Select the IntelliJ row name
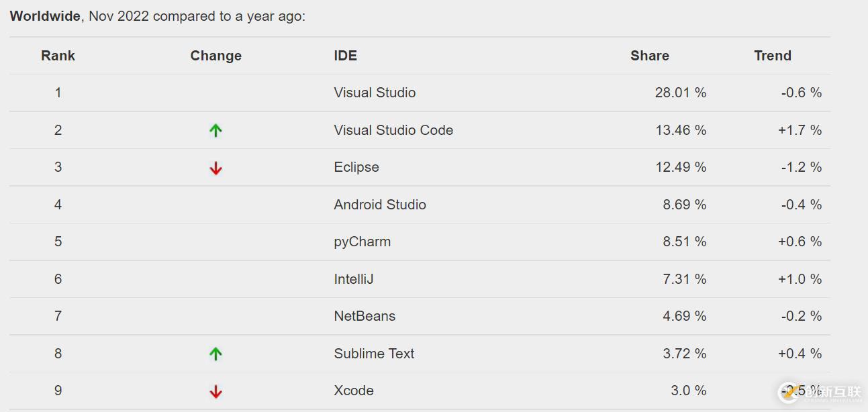Viewport: 868px width, 412px height. click(x=354, y=279)
